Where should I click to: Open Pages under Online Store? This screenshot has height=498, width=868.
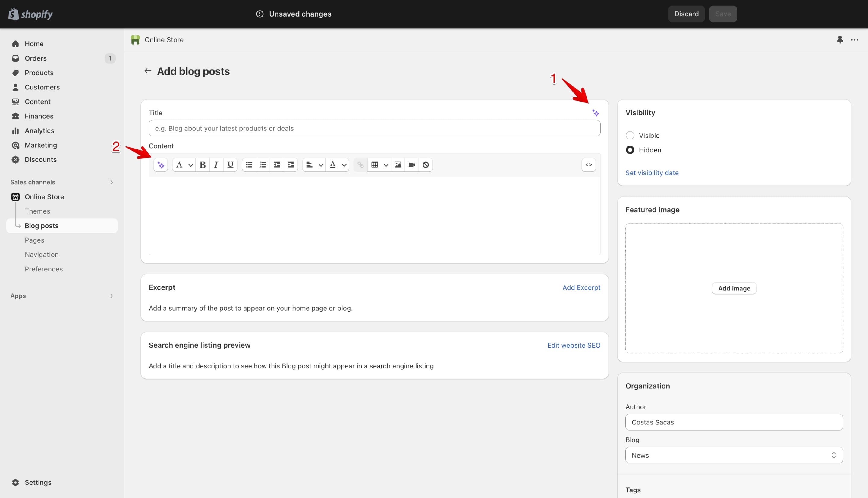[x=35, y=240]
